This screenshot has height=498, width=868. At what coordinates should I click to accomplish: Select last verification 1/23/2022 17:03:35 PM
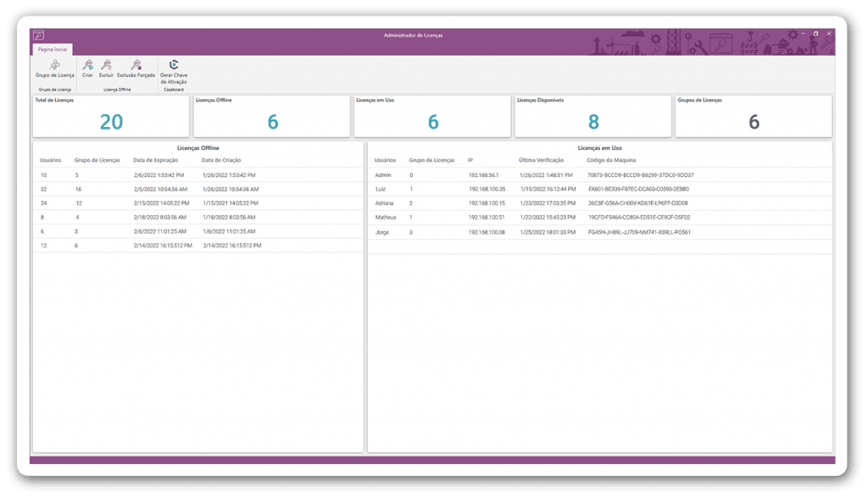pyautogui.click(x=548, y=203)
